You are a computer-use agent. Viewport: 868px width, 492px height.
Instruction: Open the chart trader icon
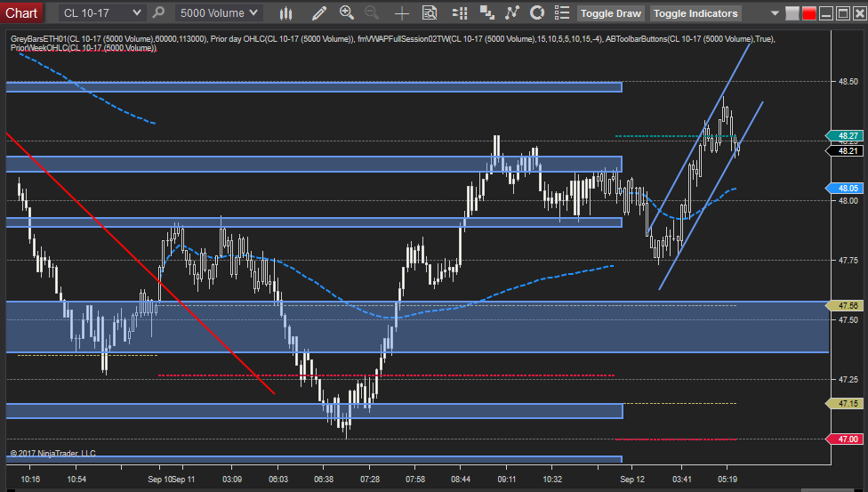coord(460,12)
